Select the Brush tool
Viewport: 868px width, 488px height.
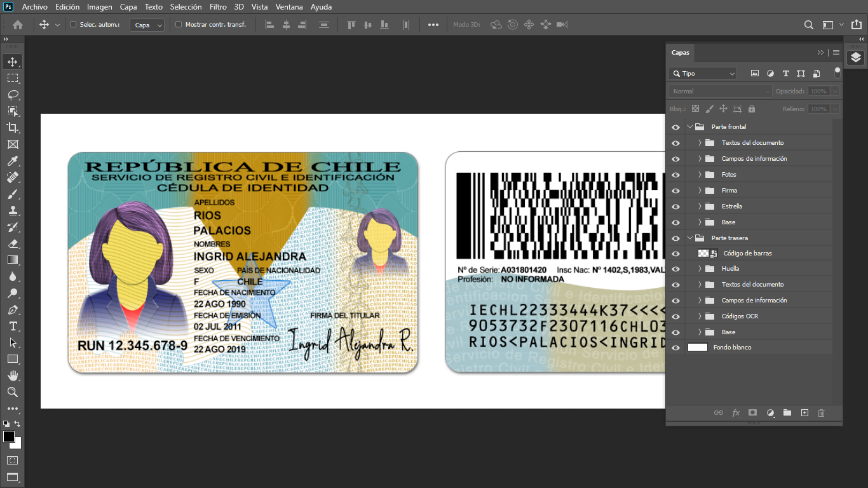[x=13, y=194]
